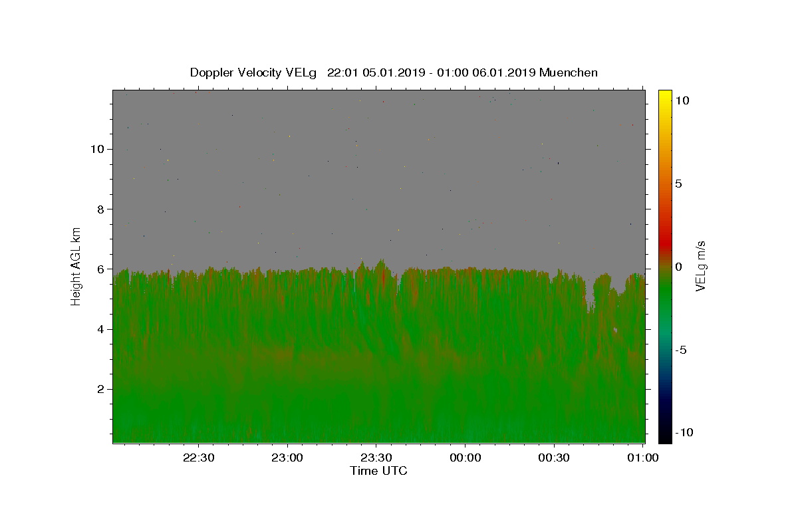Click the colorbar value 10 at top

pos(682,100)
